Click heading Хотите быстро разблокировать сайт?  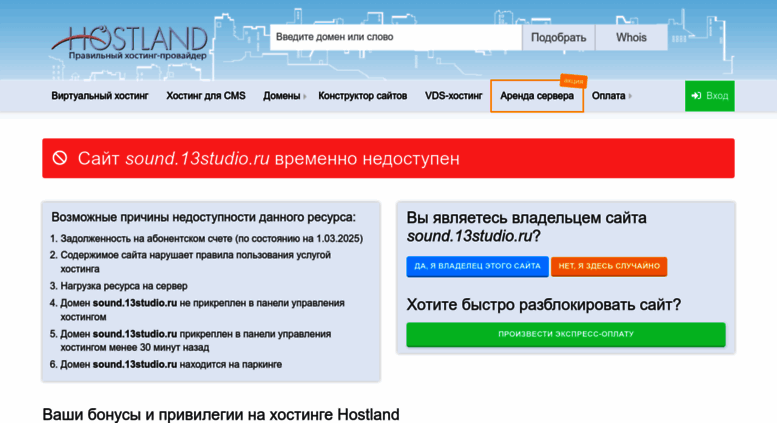point(544,305)
